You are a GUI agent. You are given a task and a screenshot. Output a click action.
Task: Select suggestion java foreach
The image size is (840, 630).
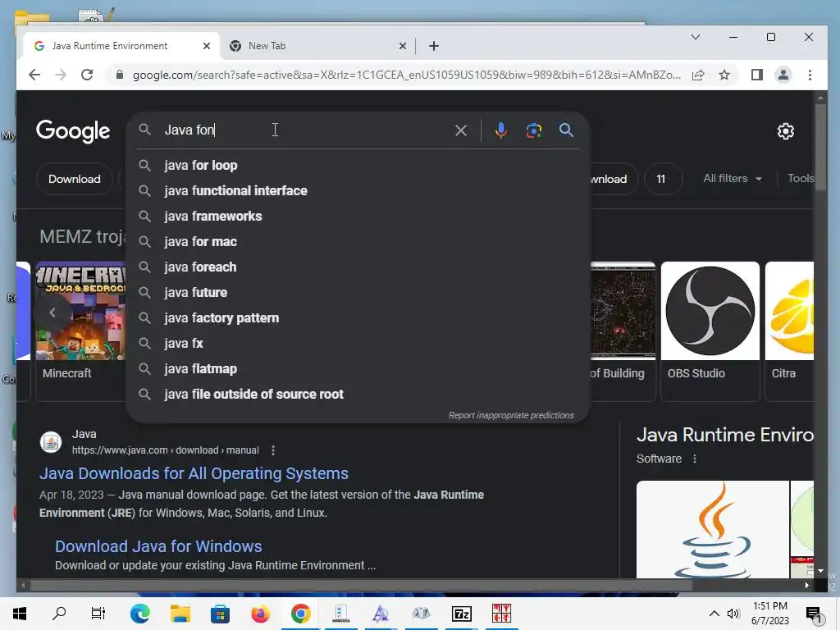click(358, 267)
